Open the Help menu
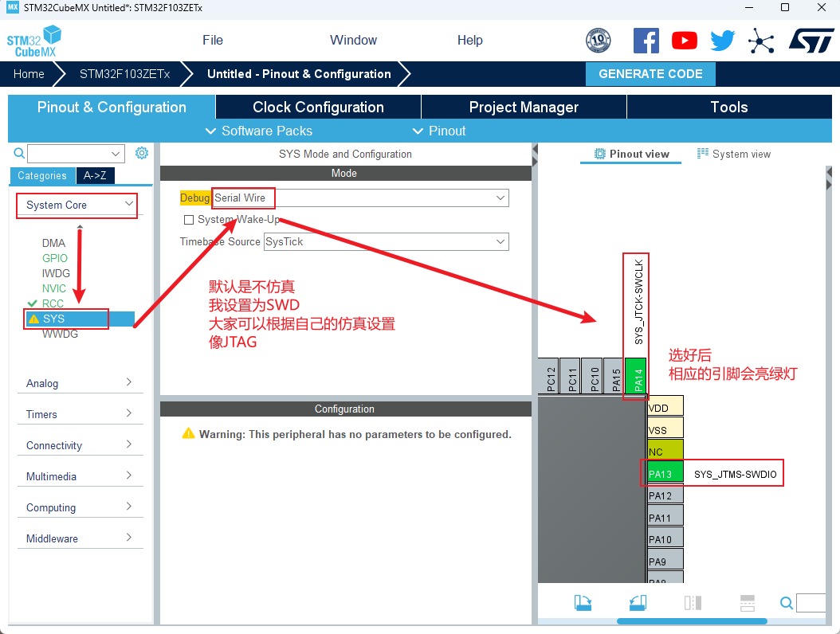This screenshot has width=840, height=634. [x=470, y=40]
